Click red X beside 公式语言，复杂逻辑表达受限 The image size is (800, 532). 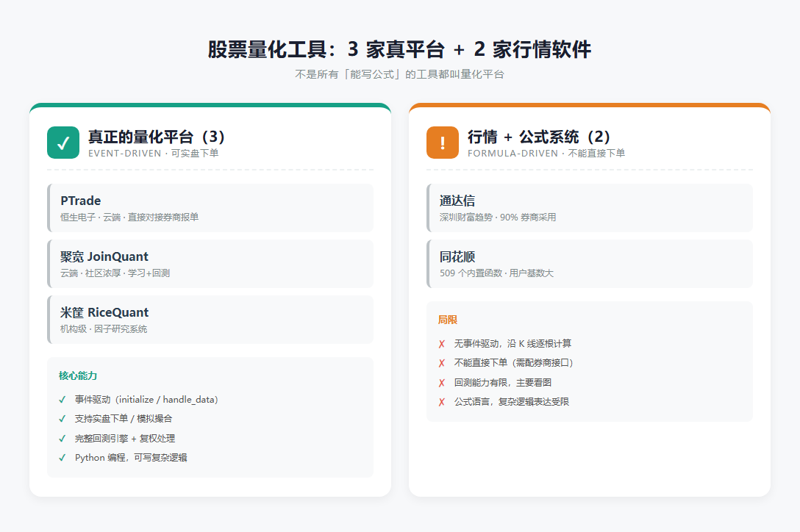pyautogui.click(x=442, y=403)
